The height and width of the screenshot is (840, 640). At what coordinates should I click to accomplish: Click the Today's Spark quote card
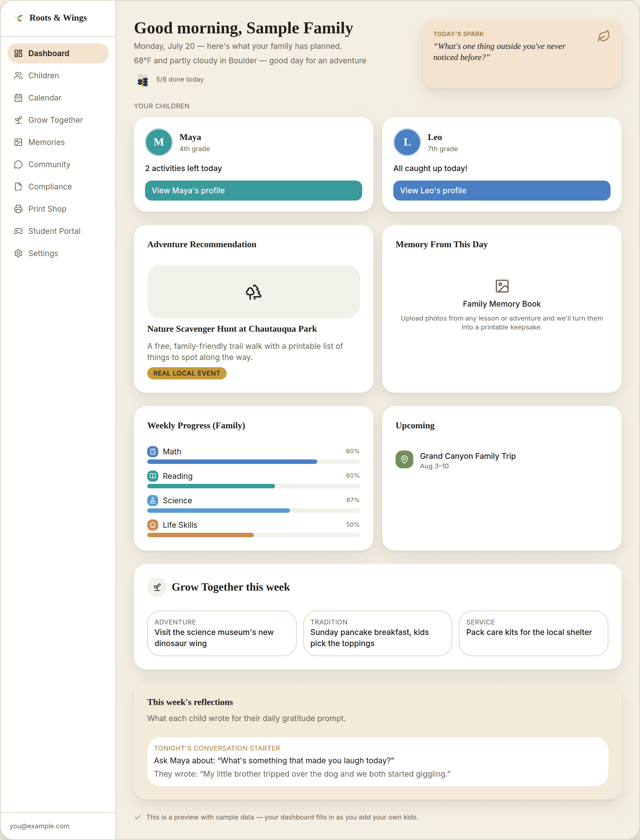pos(521,53)
